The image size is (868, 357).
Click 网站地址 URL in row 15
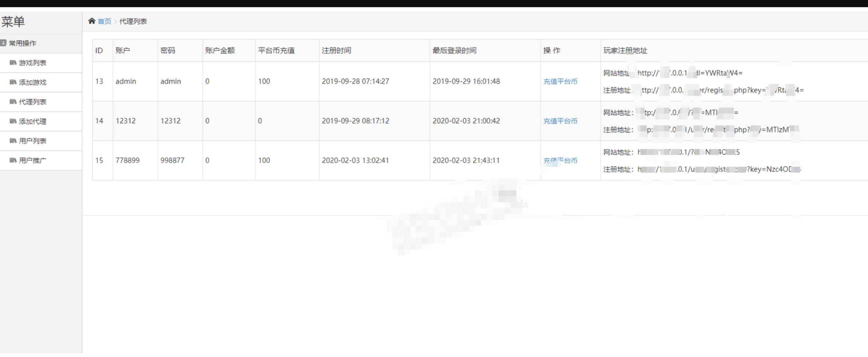[x=689, y=152]
